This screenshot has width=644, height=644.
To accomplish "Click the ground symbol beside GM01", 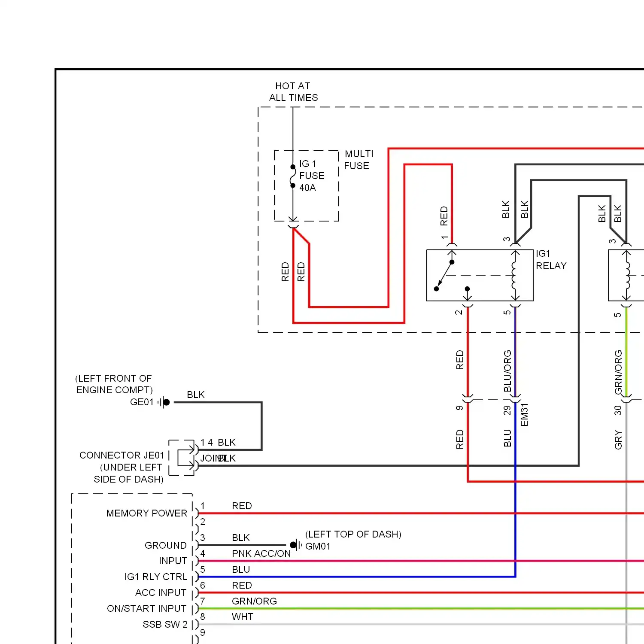I will point(296,545).
